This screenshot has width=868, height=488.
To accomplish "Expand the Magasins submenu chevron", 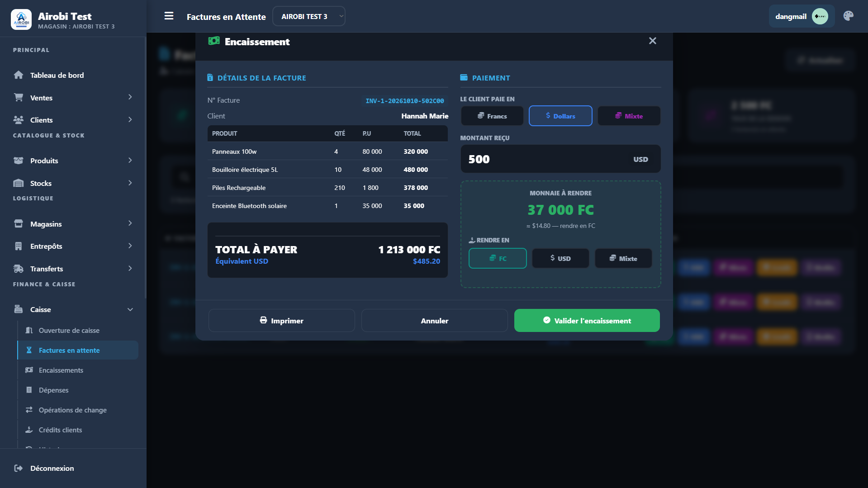I will [130, 223].
